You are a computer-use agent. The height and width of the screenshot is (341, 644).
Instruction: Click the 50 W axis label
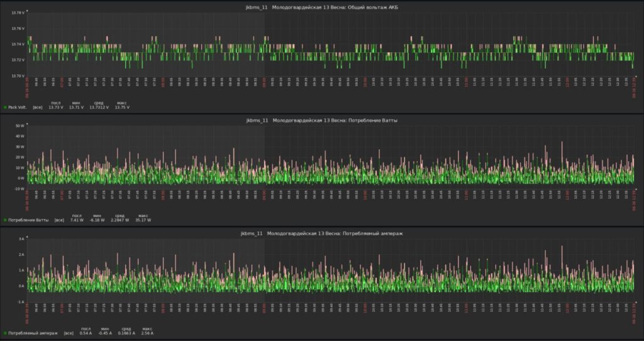tap(20, 126)
